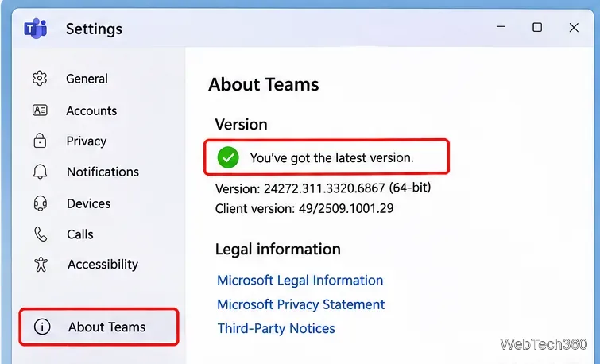The width and height of the screenshot is (600, 364).
Task: Open the General settings section
Action: coord(87,79)
